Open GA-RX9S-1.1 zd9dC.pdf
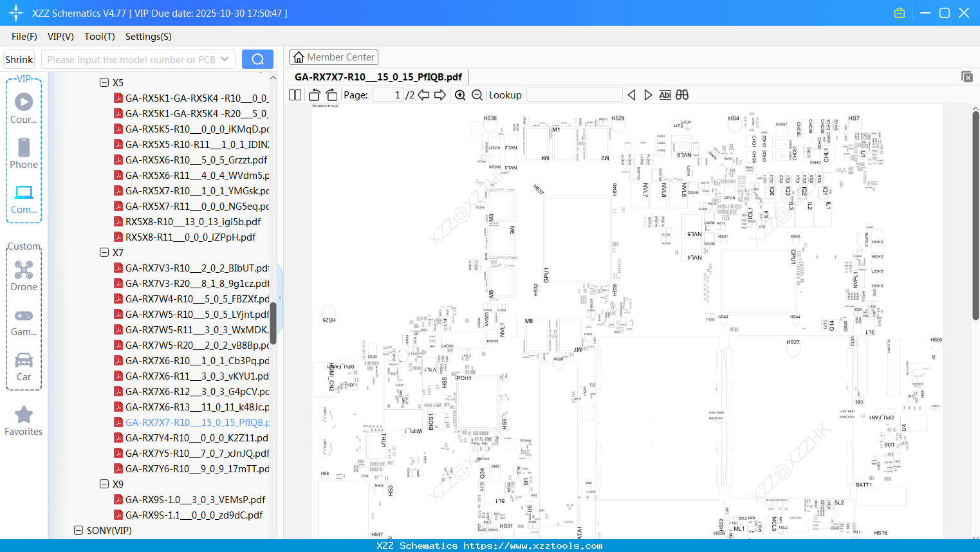This screenshot has width=980, height=552. pyautogui.click(x=189, y=515)
